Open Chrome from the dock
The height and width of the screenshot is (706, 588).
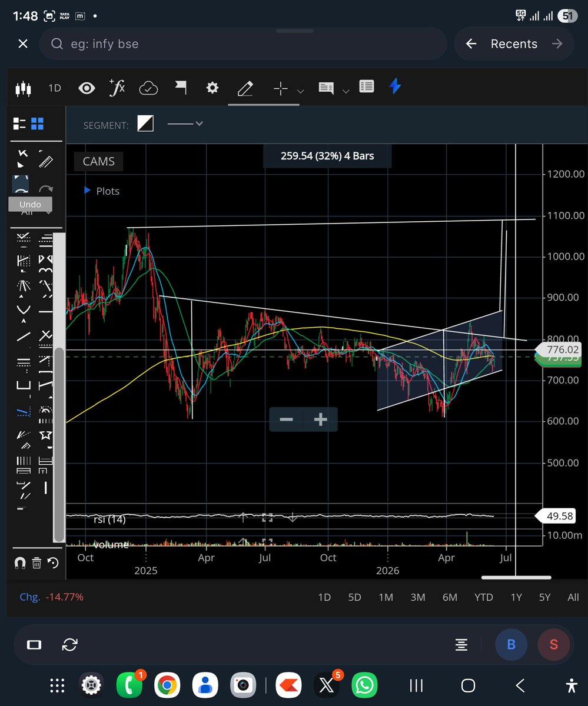point(167,685)
